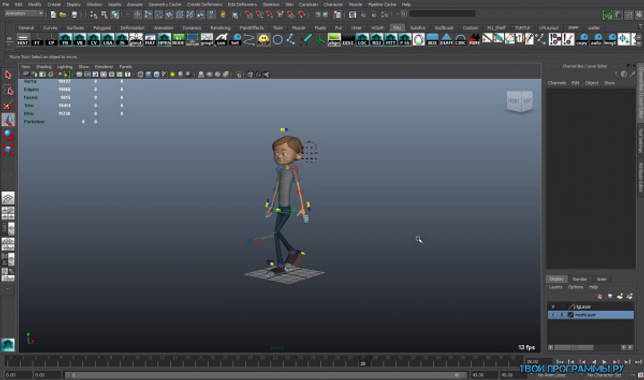Screen dimensions: 644x380
Task: Switch to the Dynamics shelf tab
Action: coord(192,28)
